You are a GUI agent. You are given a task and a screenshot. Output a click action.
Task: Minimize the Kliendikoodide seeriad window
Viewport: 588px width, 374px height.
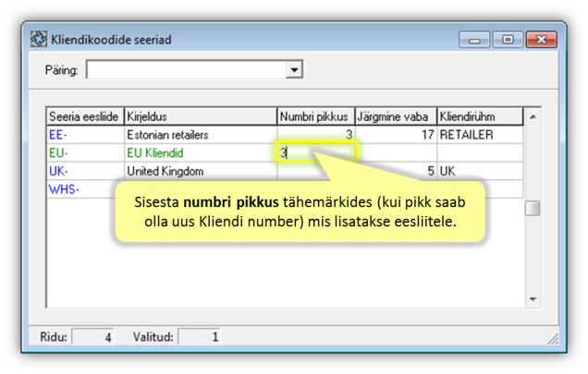(474, 40)
